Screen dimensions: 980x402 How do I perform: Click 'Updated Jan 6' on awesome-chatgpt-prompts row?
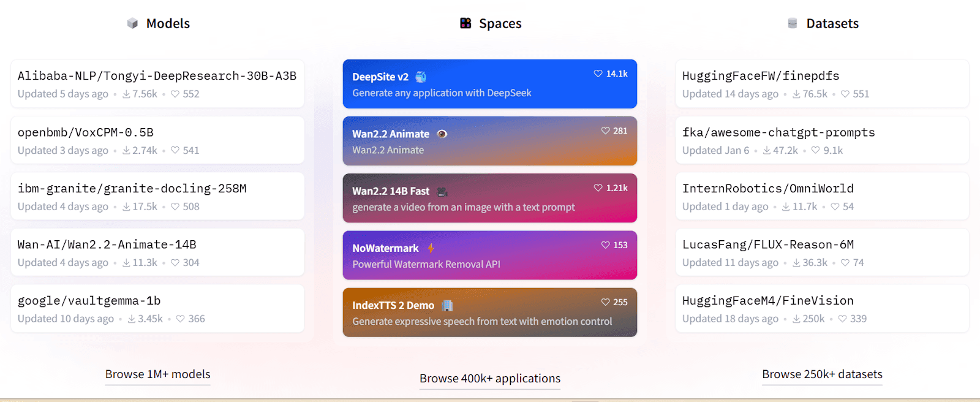[715, 150]
